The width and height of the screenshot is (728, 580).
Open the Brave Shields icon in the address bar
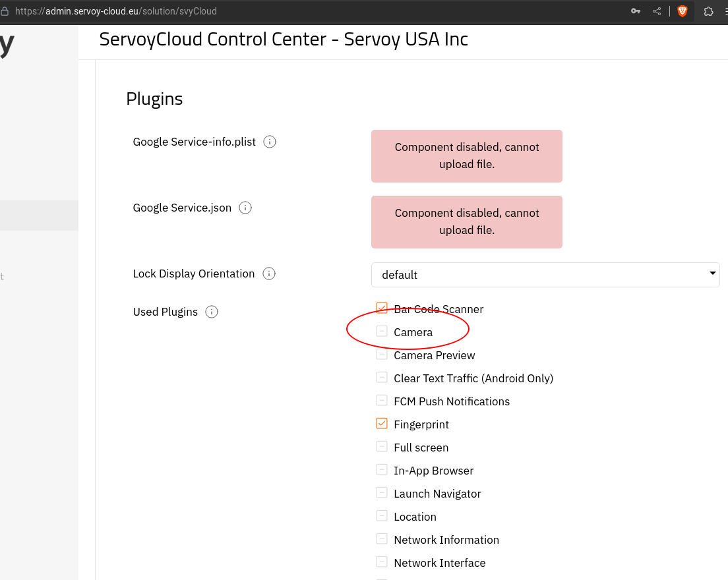point(682,11)
